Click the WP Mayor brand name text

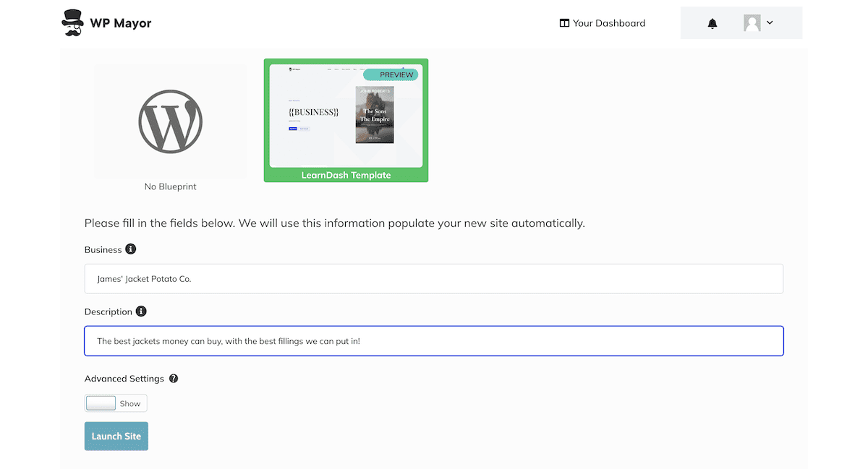[x=121, y=23]
